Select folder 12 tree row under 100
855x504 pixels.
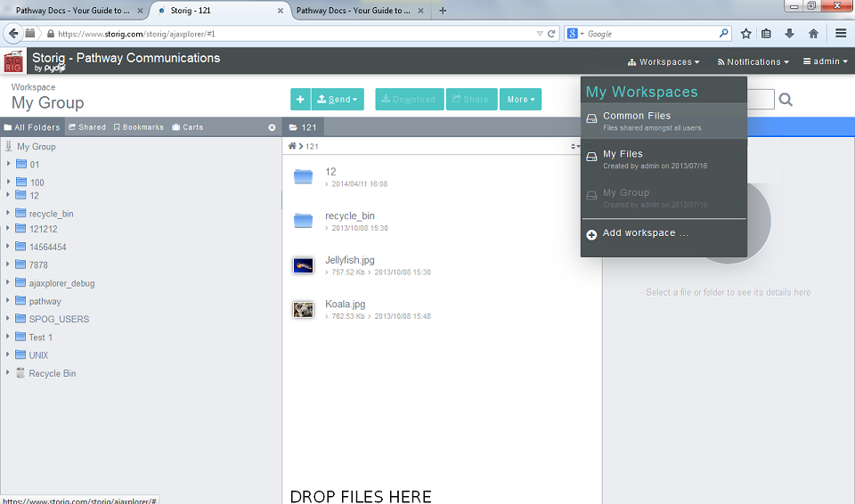click(x=34, y=195)
